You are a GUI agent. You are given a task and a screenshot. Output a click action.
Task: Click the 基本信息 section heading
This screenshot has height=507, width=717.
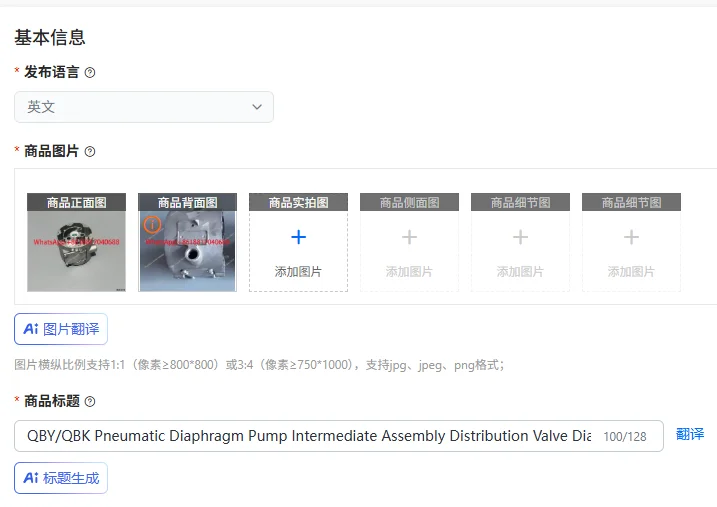click(50, 37)
